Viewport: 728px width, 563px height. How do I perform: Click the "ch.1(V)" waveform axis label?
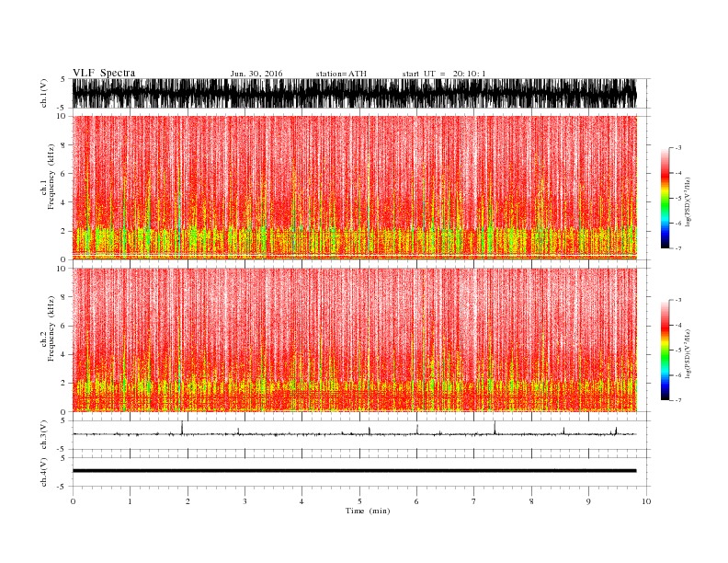coord(44,93)
